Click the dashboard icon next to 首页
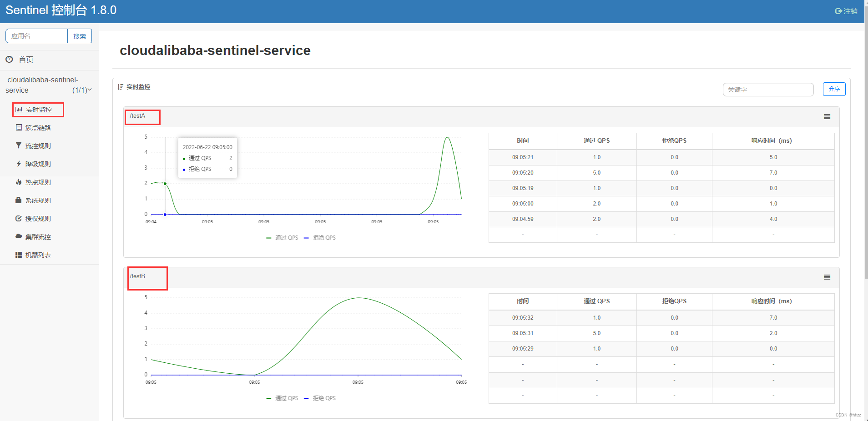The height and width of the screenshot is (421, 868). (9, 59)
